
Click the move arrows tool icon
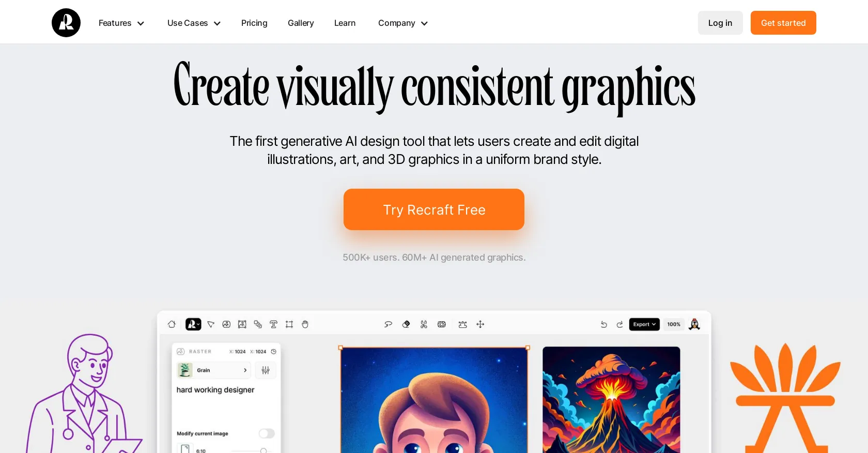pos(480,324)
